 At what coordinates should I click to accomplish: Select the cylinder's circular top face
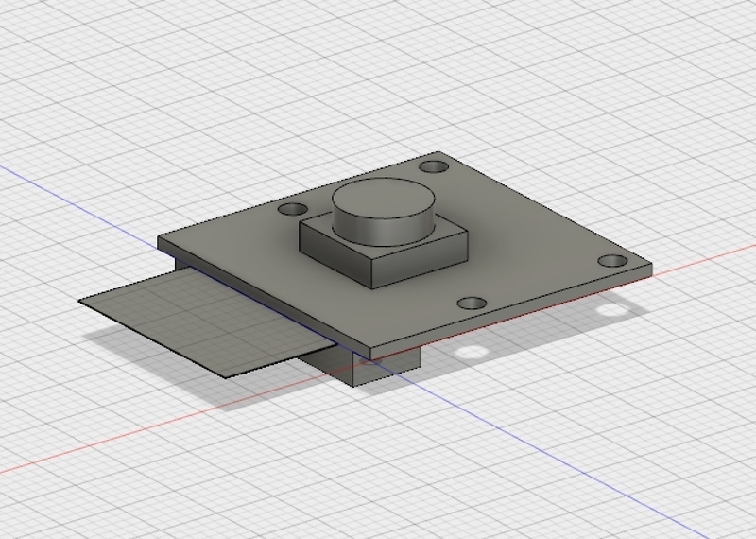click(384, 200)
